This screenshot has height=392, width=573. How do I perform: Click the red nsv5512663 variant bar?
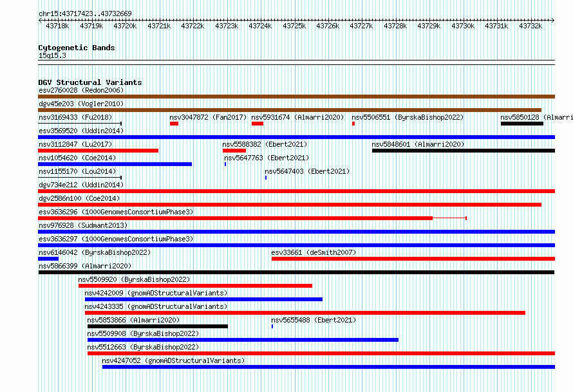[x=321, y=353]
